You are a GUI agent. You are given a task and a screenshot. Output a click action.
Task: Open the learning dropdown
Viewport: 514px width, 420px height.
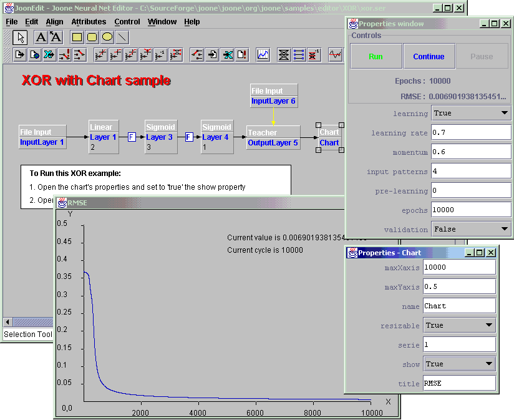click(470, 114)
